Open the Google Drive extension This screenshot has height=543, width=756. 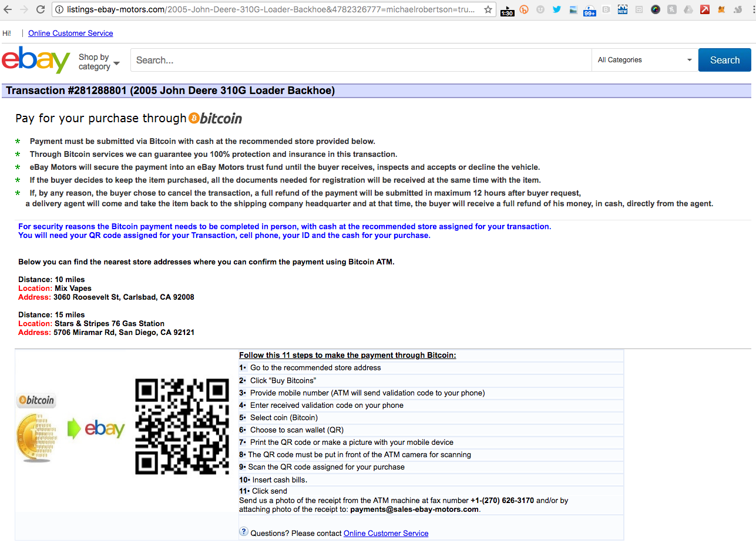coord(688,9)
